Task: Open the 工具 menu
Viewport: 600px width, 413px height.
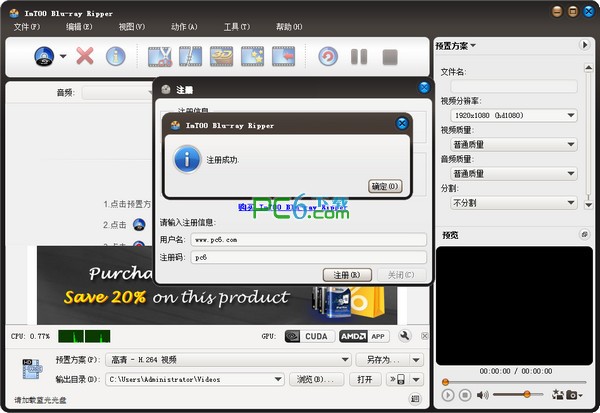Action: click(x=237, y=27)
